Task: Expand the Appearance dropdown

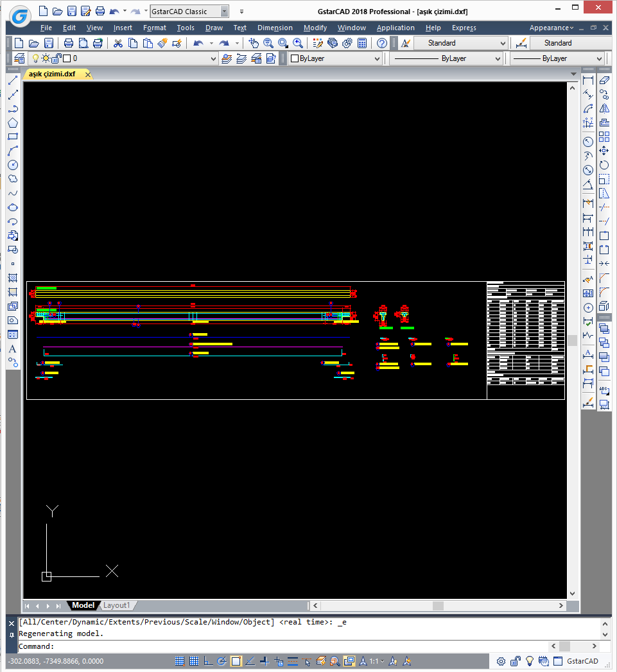Action: pos(552,28)
